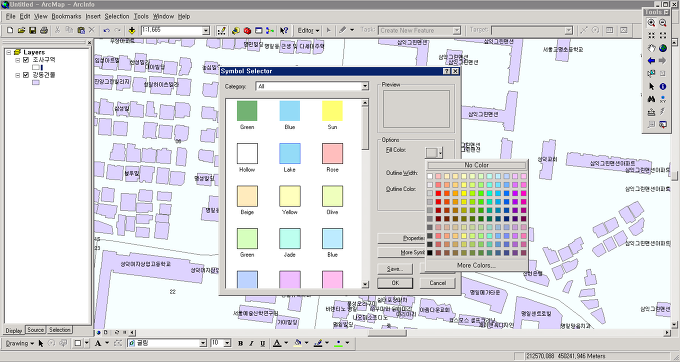
Task: Launch ArcCatalog from standard toolbar
Action: coord(235,30)
